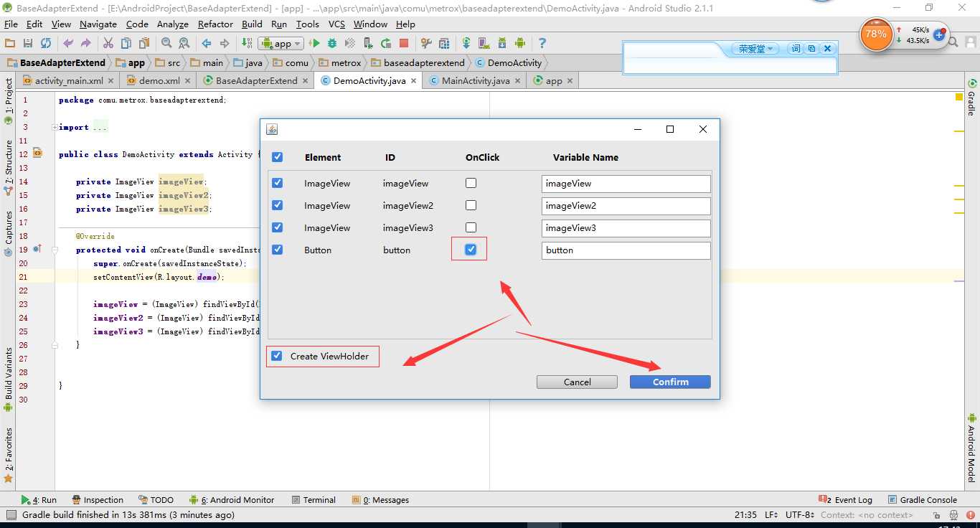Expand the folded import block

tap(55, 128)
